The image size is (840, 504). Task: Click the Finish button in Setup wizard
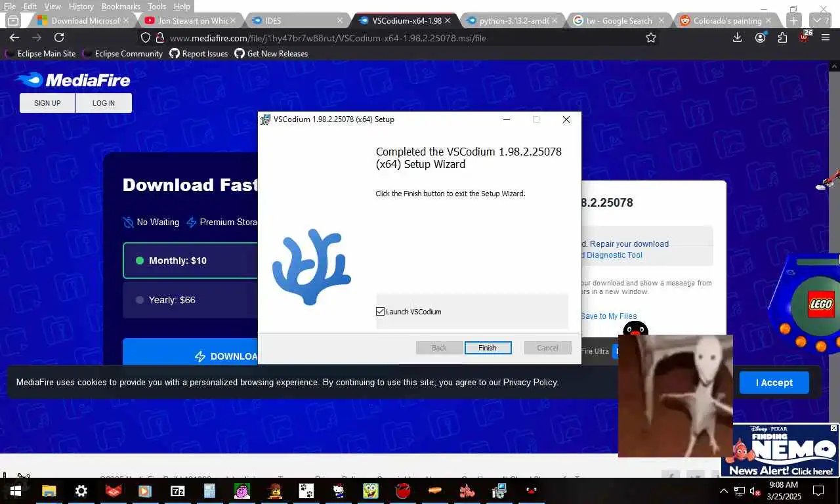pyautogui.click(x=488, y=348)
